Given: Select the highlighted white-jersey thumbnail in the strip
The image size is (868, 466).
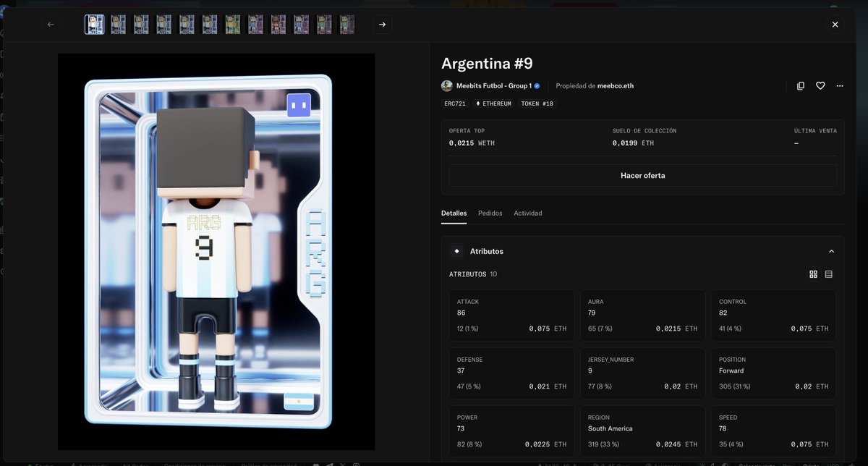Looking at the screenshot, I should click(95, 25).
